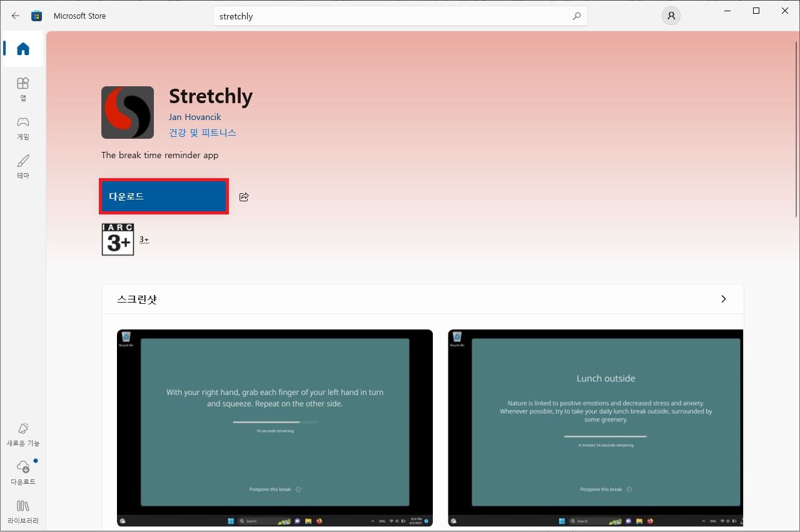Click the search box containing stretchly
The image size is (800, 532).
pyautogui.click(x=400, y=16)
